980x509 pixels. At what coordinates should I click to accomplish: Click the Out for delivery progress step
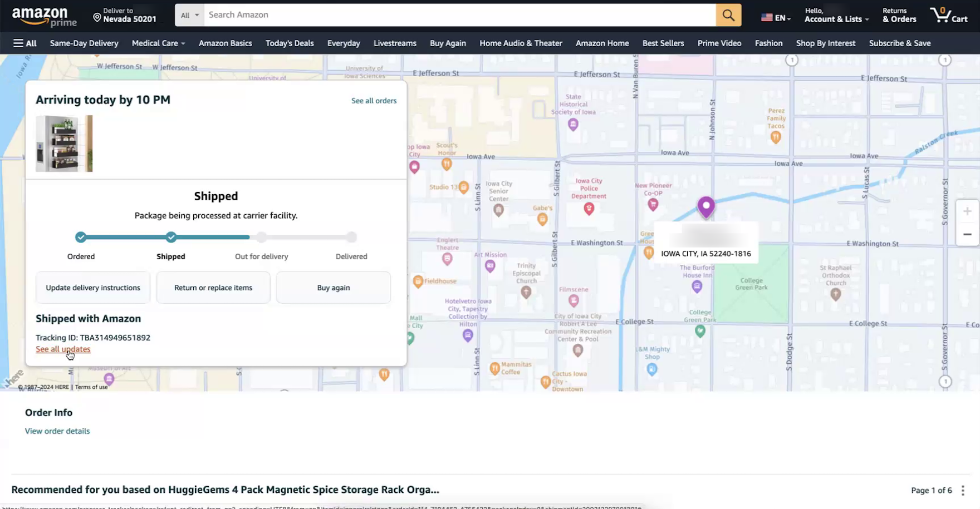coord(261,238)
